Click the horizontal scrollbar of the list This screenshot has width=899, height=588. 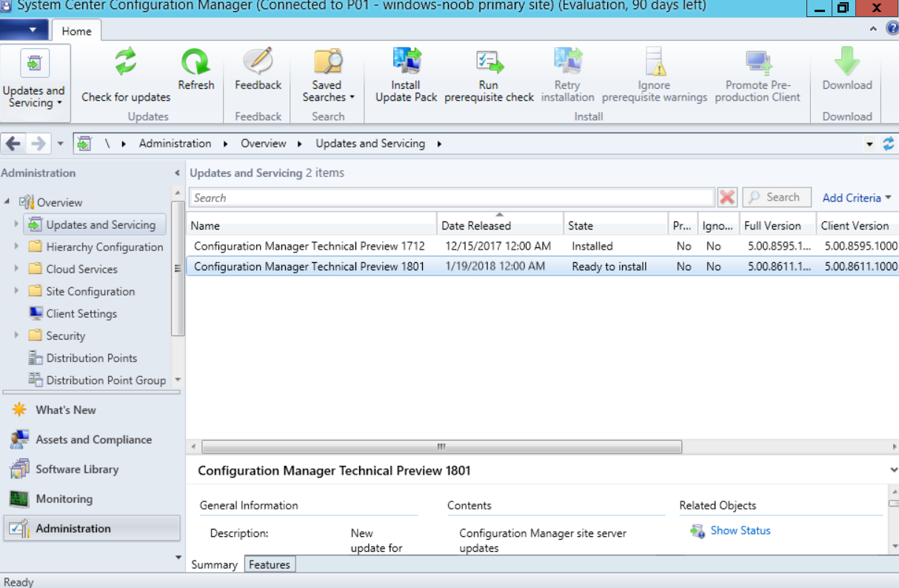tap(441, 447)
